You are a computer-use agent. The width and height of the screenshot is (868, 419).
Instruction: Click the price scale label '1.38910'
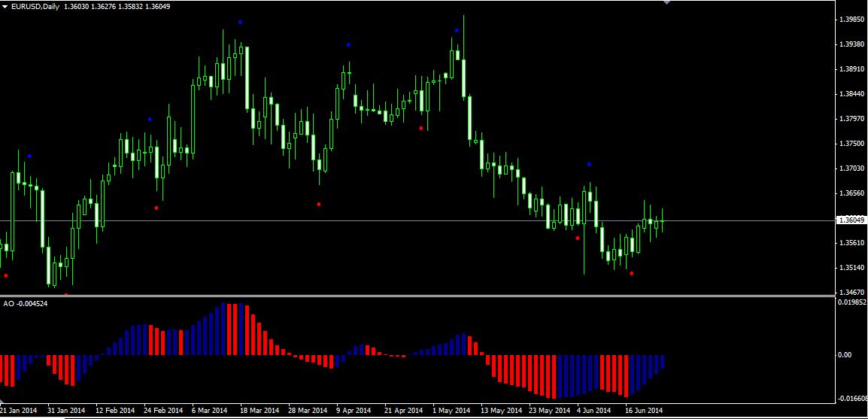852,69
